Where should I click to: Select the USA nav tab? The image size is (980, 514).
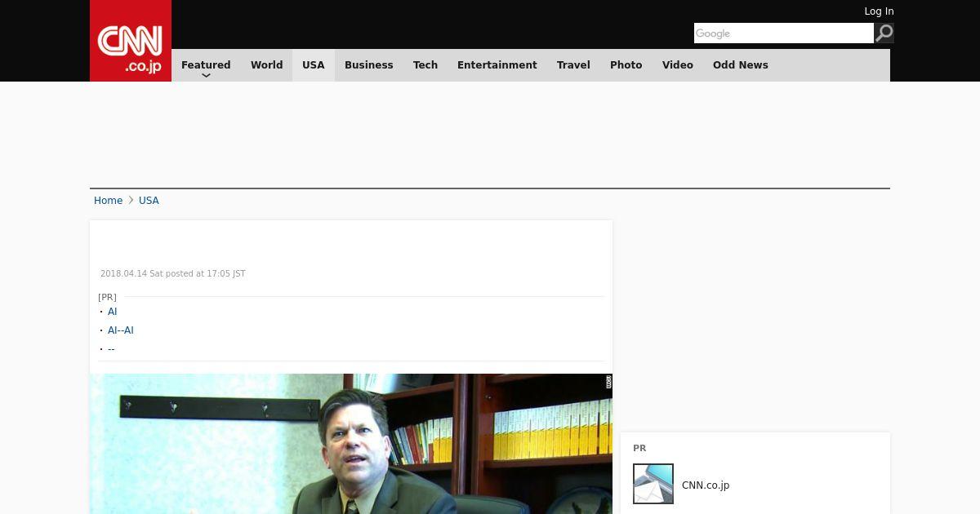point(314,65)
